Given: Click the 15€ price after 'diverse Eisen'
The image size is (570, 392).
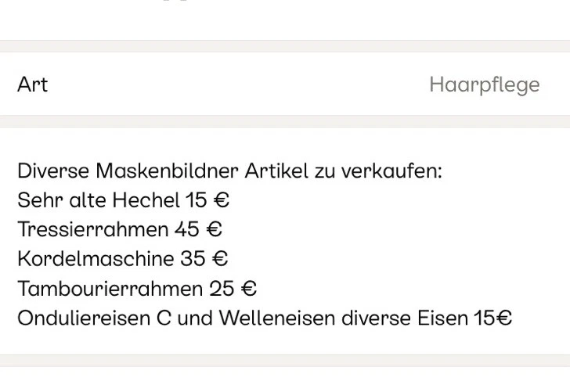Looking at the screenshot, I should click(492, 318).
